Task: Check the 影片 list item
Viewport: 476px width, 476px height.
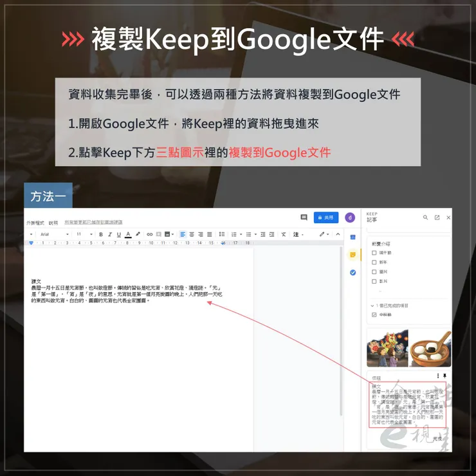Action: click(x=374, y=281)
